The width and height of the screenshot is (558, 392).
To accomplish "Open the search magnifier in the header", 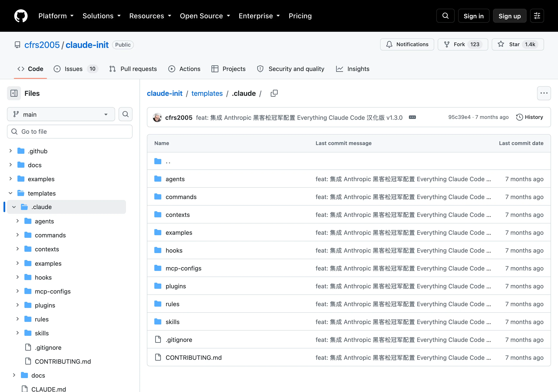I will pos(445,16).
